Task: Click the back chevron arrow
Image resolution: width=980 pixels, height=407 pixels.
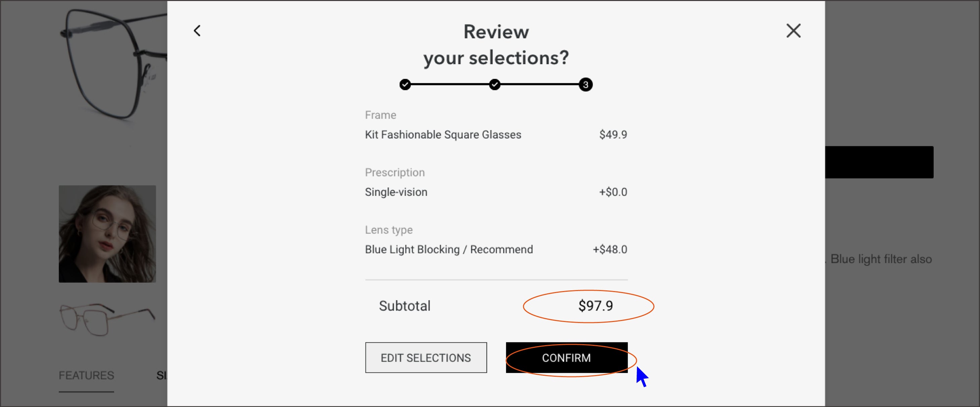Action: (x=197, y=31)
